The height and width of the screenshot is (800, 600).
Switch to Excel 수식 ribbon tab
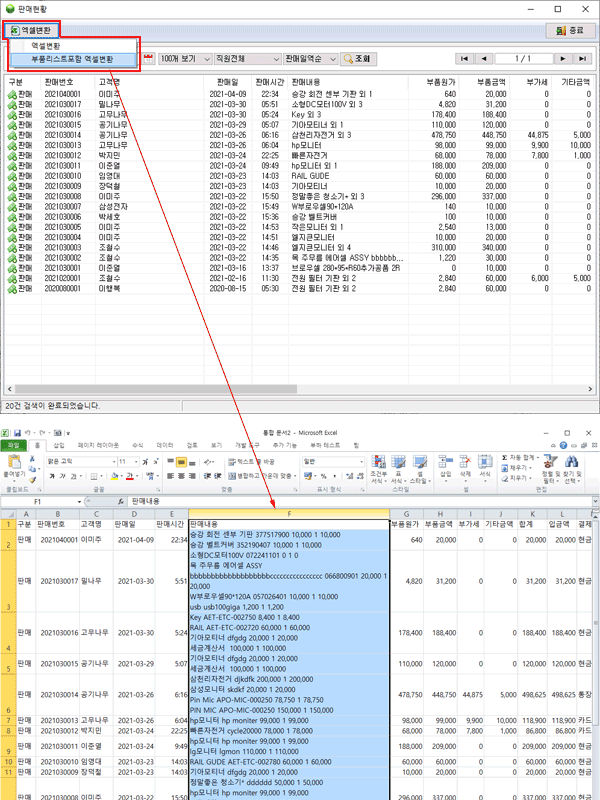pyautogui.click(x=138, y=445)
